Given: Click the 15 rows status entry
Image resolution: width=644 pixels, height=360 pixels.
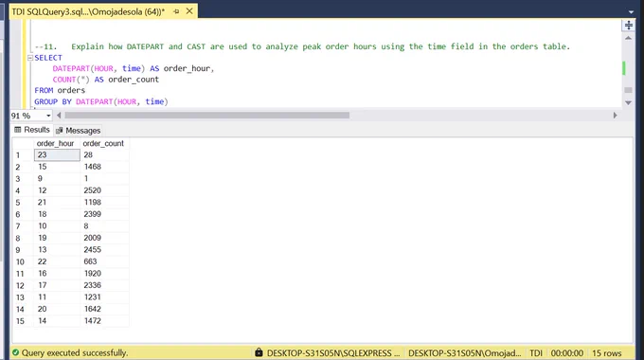Looking at the screenshot, I should [x=607, y=353].
